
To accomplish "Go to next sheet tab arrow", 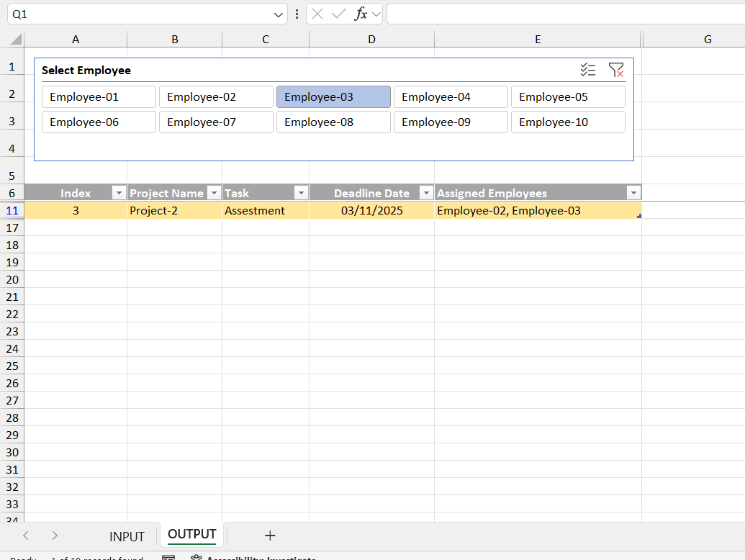I will tap(55, 536).
